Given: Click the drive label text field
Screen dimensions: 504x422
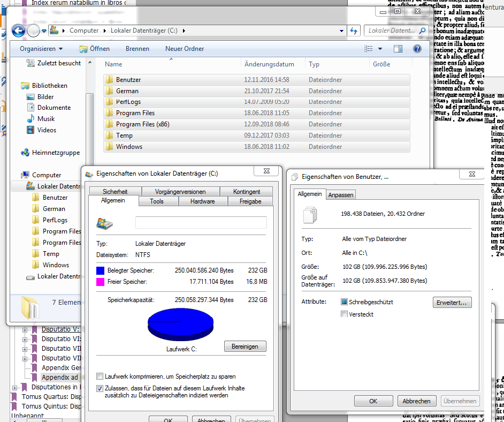Looking at the screenshot, I should 201,222.
